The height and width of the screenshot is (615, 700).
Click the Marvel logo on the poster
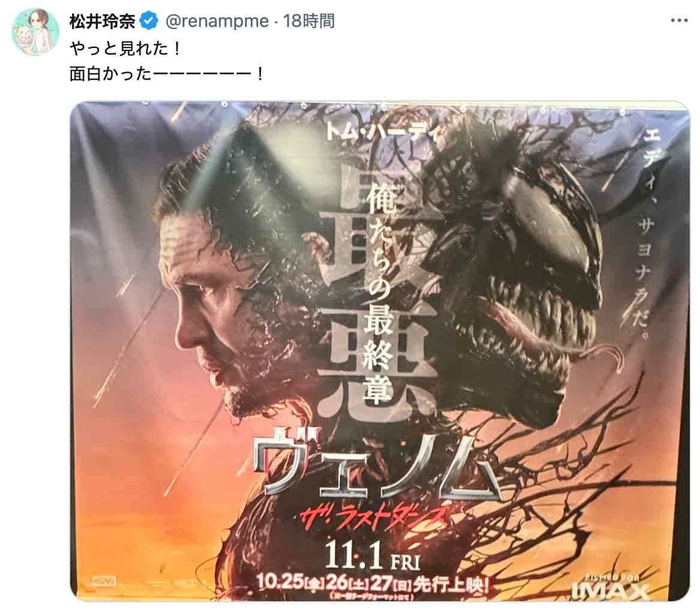tap(104, 580)
